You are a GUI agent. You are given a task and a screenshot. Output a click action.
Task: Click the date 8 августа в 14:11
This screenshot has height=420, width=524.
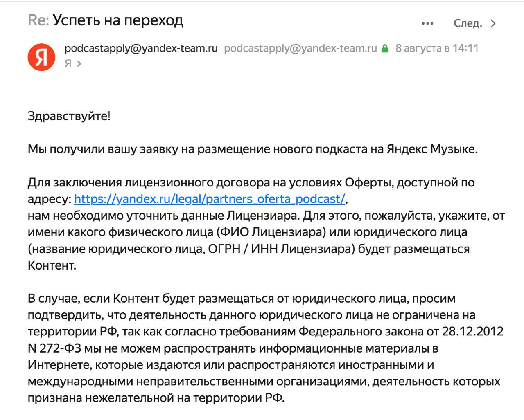coord(437,48)
